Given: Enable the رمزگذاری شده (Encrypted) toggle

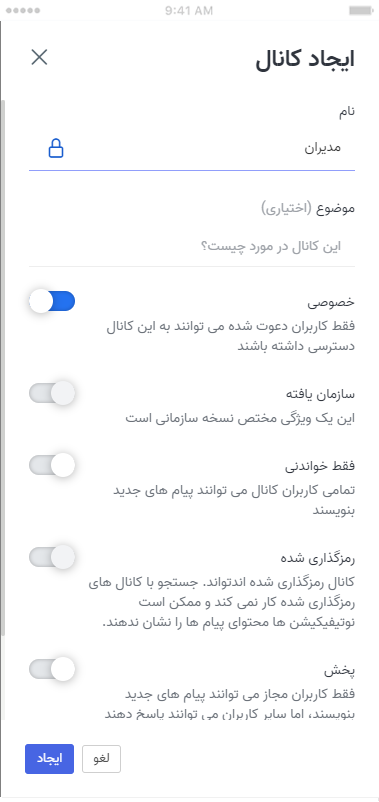Looking at the screenshot, I should pos(52,556).
